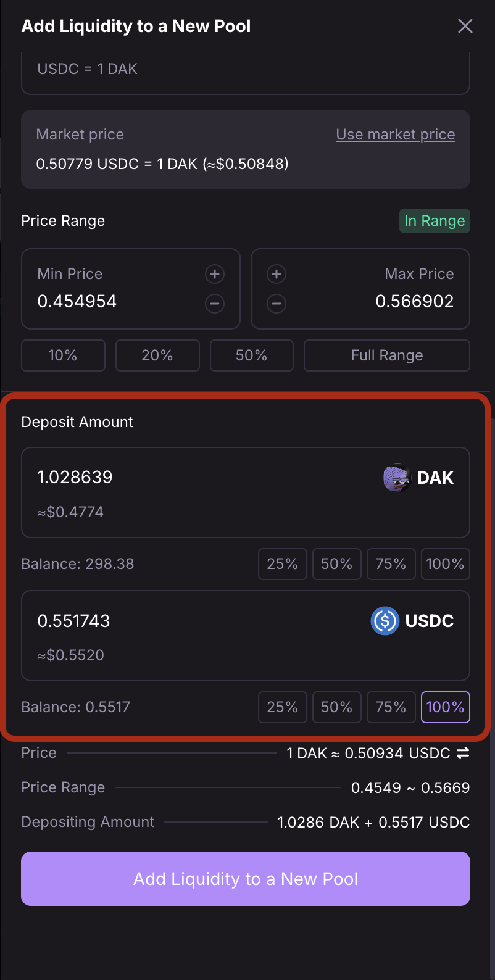
Task: Click the Use market price link
Action: [x=395, y=135]
